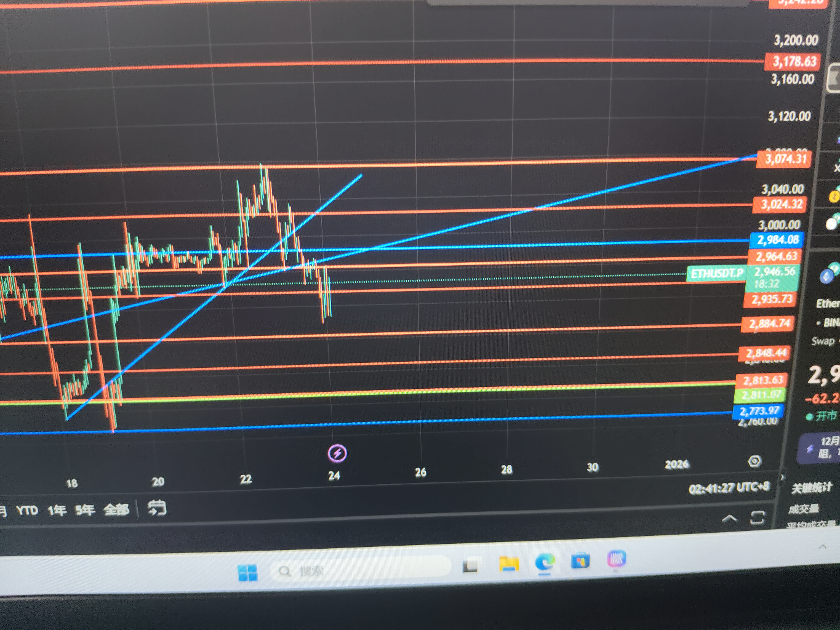Click the purple lightning event marker

(x=337, y=453)
